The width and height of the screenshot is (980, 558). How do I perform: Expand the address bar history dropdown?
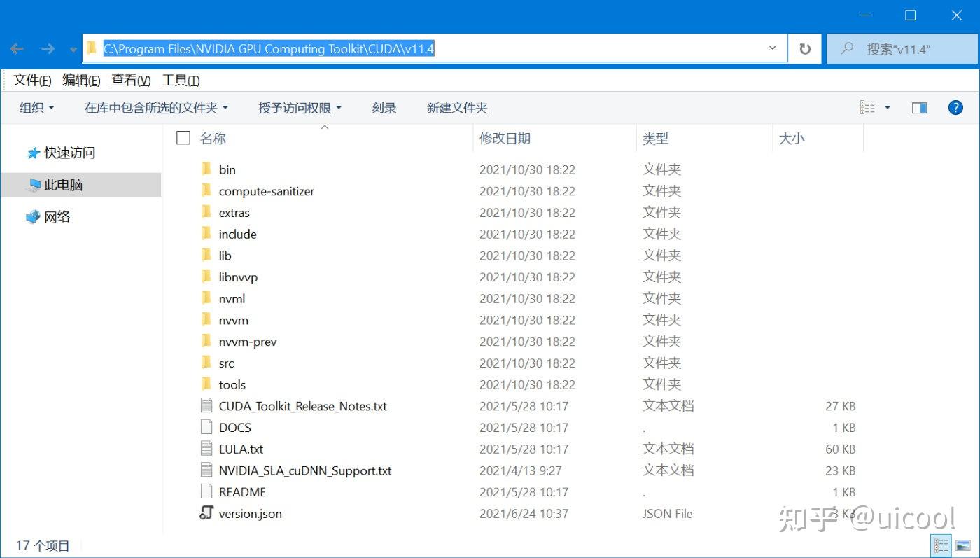pos(773,48)
